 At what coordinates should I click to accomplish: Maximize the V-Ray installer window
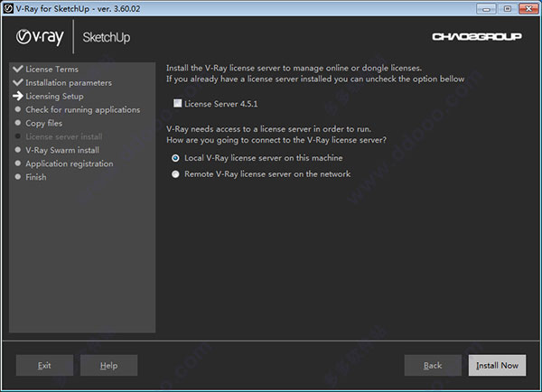pos(508,9)
